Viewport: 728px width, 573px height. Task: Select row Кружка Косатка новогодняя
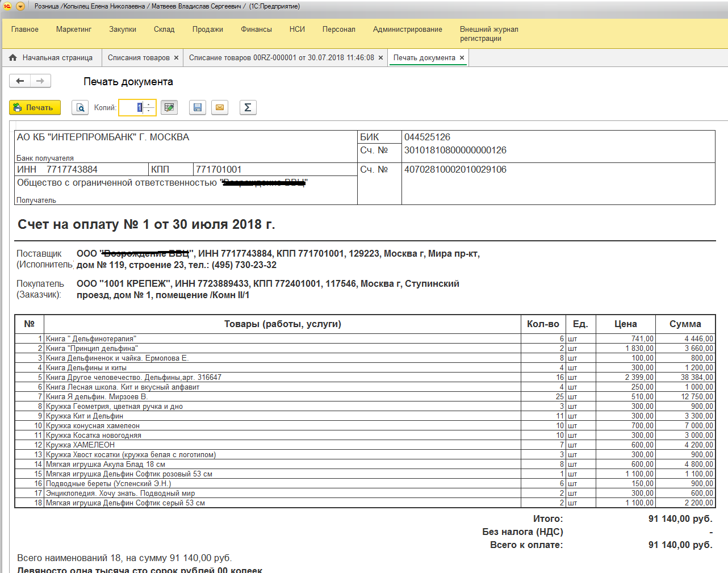[365, 436]
